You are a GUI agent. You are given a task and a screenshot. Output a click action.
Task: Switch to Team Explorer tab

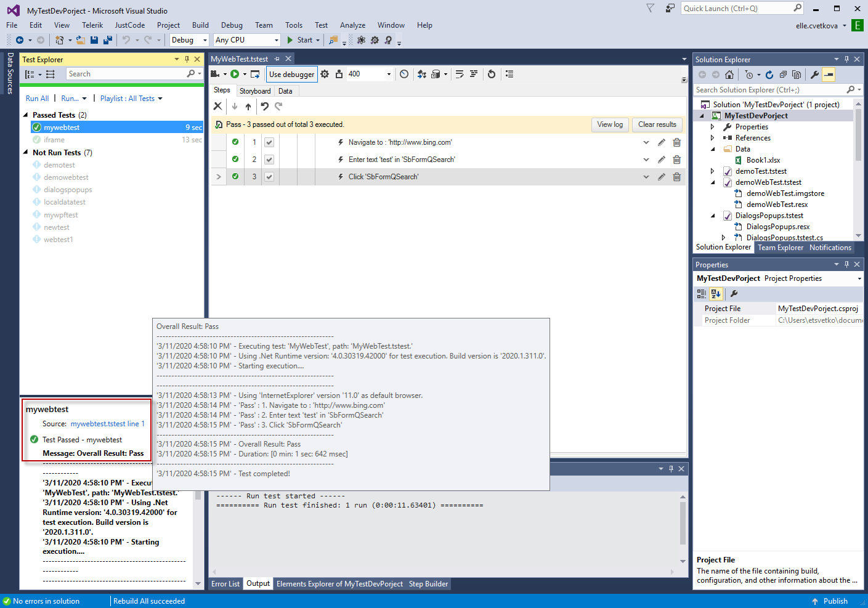781,248
